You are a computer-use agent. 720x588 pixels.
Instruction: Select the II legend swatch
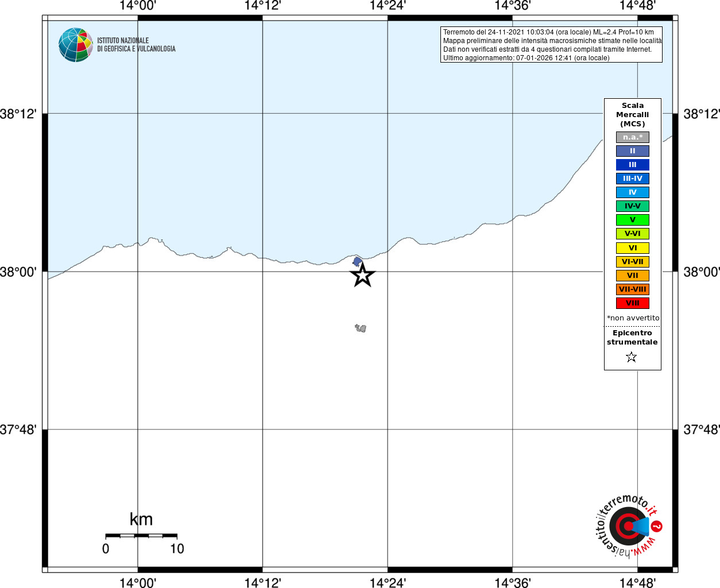(633, 151)
